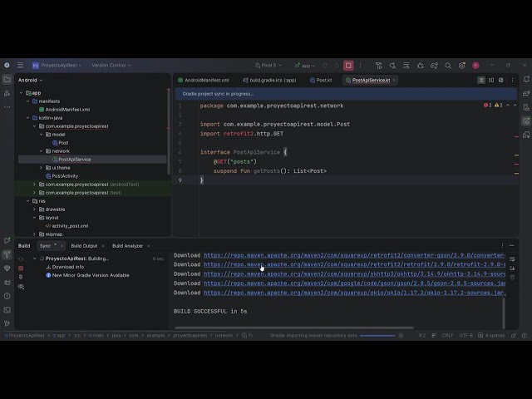The height and width of the screenshot is (399, 532).
Task: Open ProyectoApiRest project dropdown
Action: [x=57, y=65]
